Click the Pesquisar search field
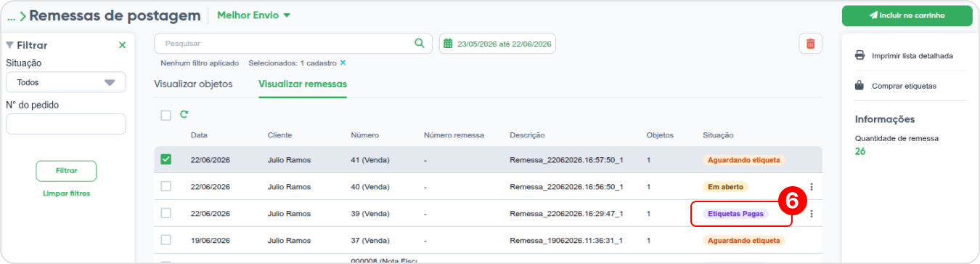 tap(293, 44)
